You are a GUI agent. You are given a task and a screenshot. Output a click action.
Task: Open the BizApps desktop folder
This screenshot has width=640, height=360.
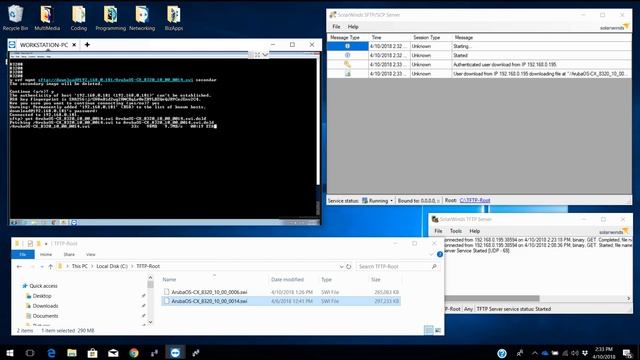[x=173, y=18]
